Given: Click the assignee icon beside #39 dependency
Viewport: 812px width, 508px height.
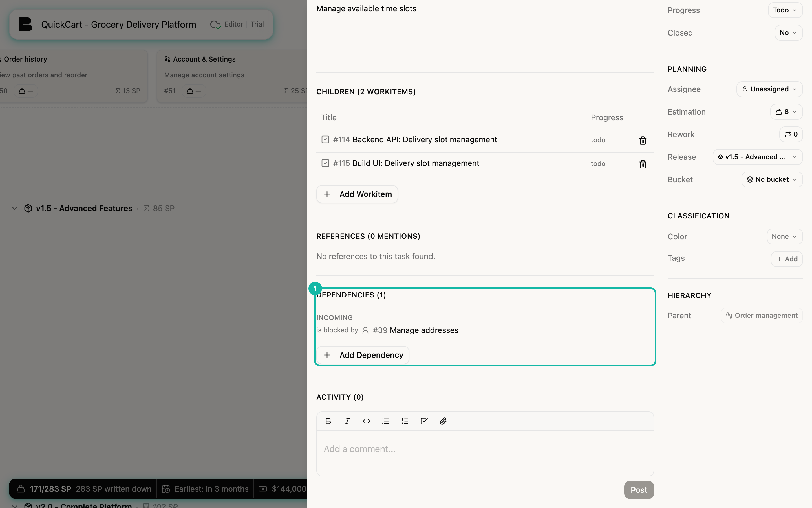Looking at the screenshot, I should (x=365, y=330).
